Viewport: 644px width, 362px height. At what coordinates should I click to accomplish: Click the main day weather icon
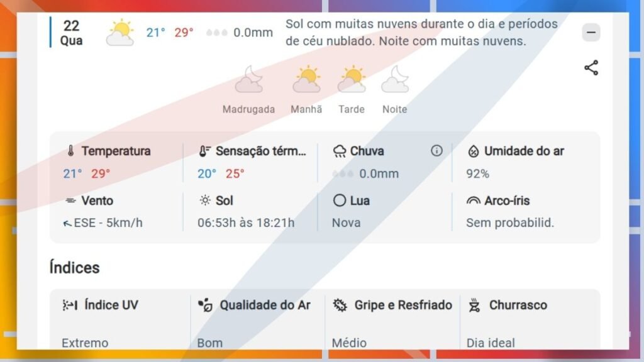[120, 33]
